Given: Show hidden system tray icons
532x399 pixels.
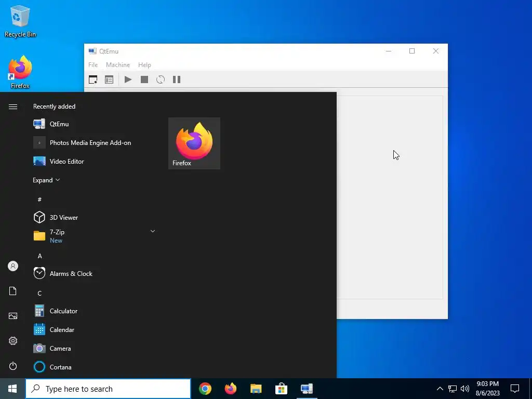Looking at the screenshot, I should pyautogui.click(x=440, y=389).
